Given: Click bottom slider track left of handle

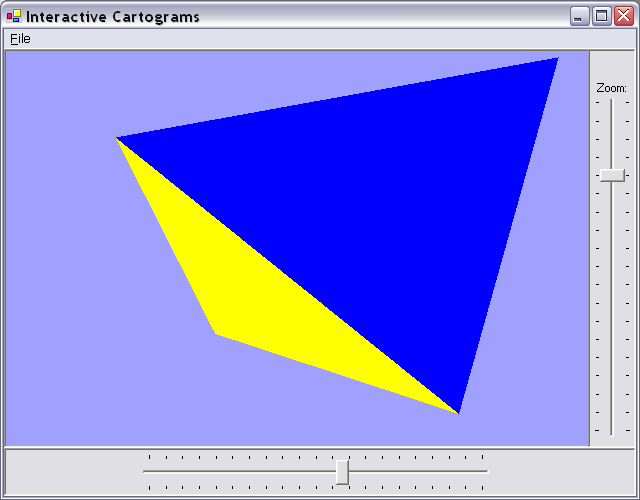Looking at the screenshot, I should point(240,471).
